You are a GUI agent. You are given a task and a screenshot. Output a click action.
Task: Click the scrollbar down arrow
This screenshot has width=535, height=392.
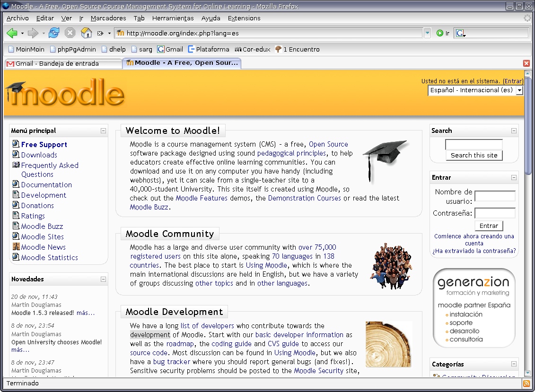pyautogui.click(x=528, y=373)
